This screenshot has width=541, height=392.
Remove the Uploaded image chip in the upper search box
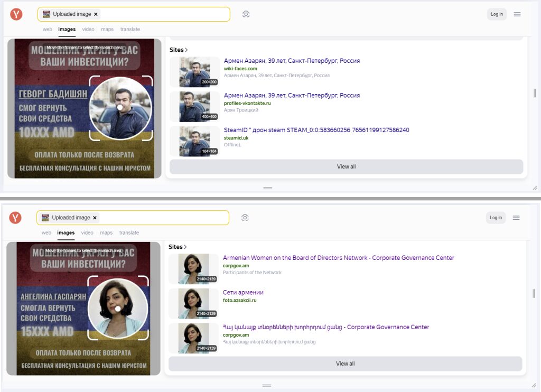96,14
